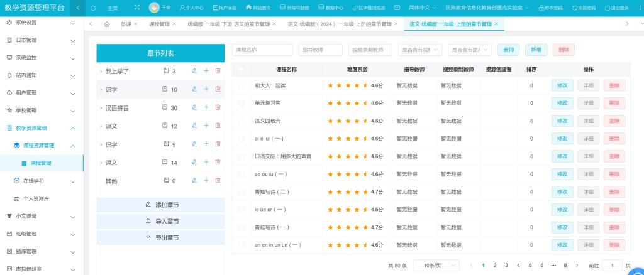The height and width of the screenshot is (275, 644).
Task: Collapse sidebar using the top-left arrow icon
Action: pos(77,8)
